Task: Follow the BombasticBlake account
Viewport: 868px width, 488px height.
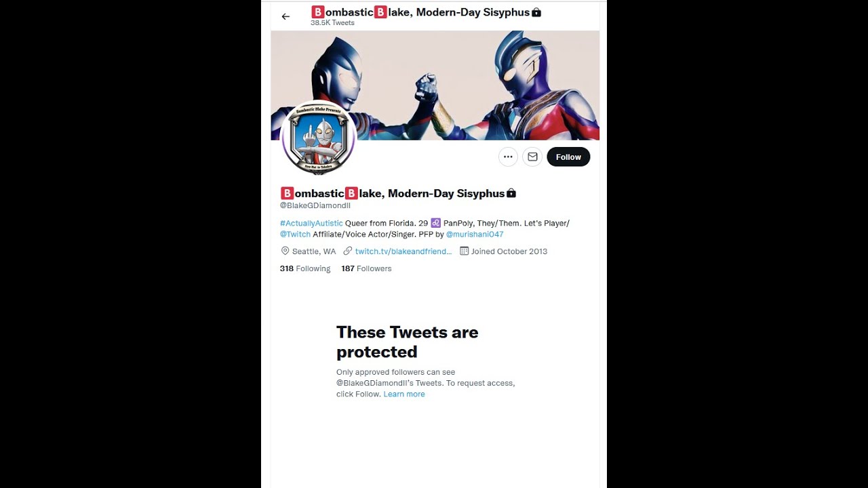Action: [568, 157]
